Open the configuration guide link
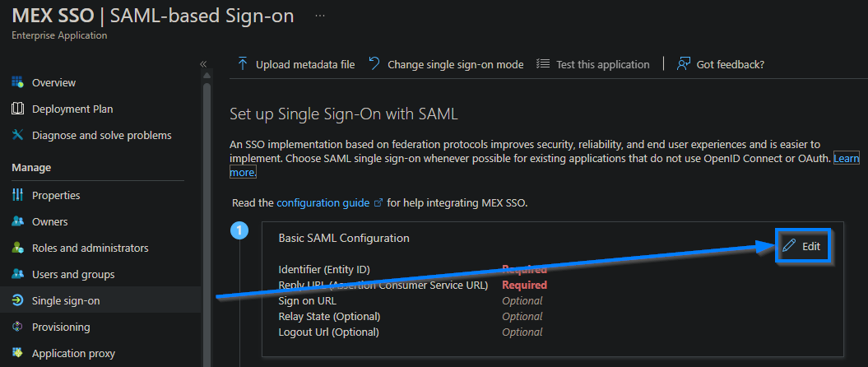Screen dimensions: 868x367 (323, 202)
